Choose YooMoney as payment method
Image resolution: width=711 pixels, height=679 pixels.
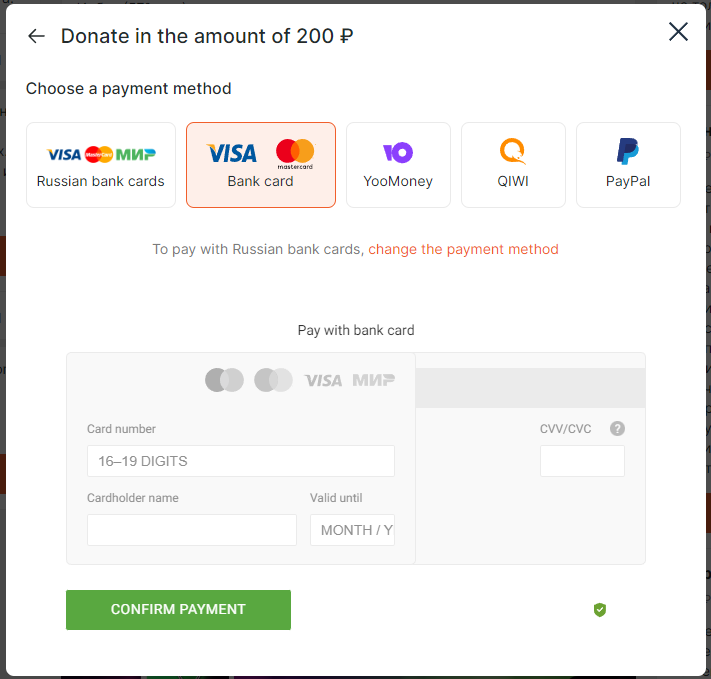point(398,165)
